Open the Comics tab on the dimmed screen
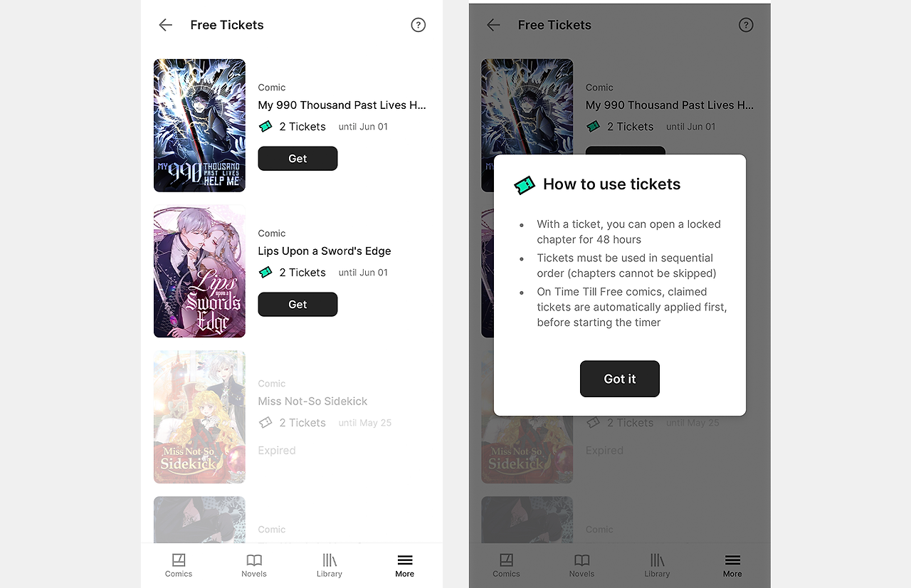911x588 pixels. click(x=506, y=565)
